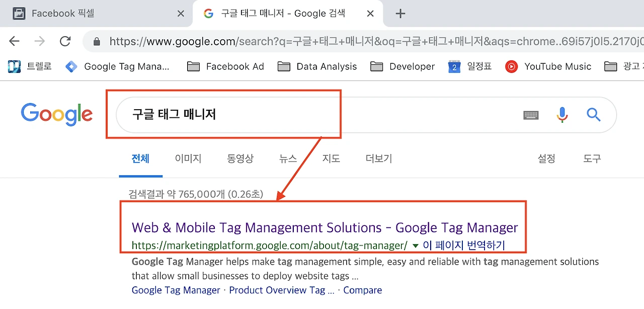Click the 검색결과 약 765,000개 result count

(196, 194)
